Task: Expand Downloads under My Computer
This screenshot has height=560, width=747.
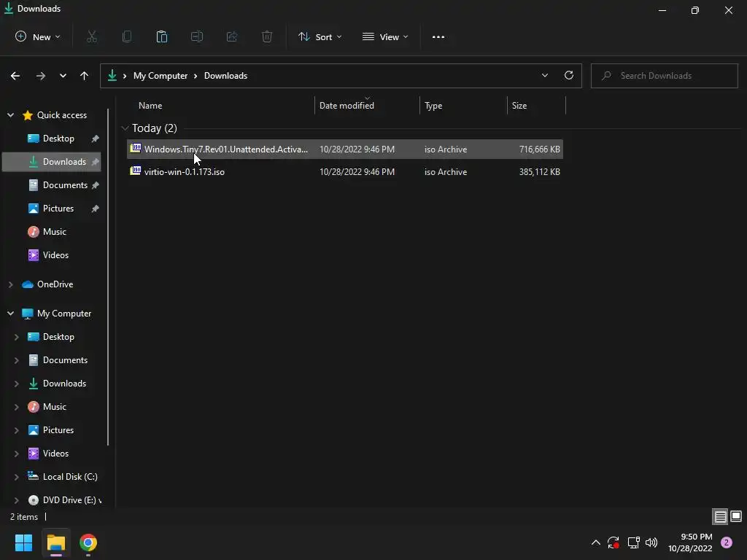Action: coord(16,384)
